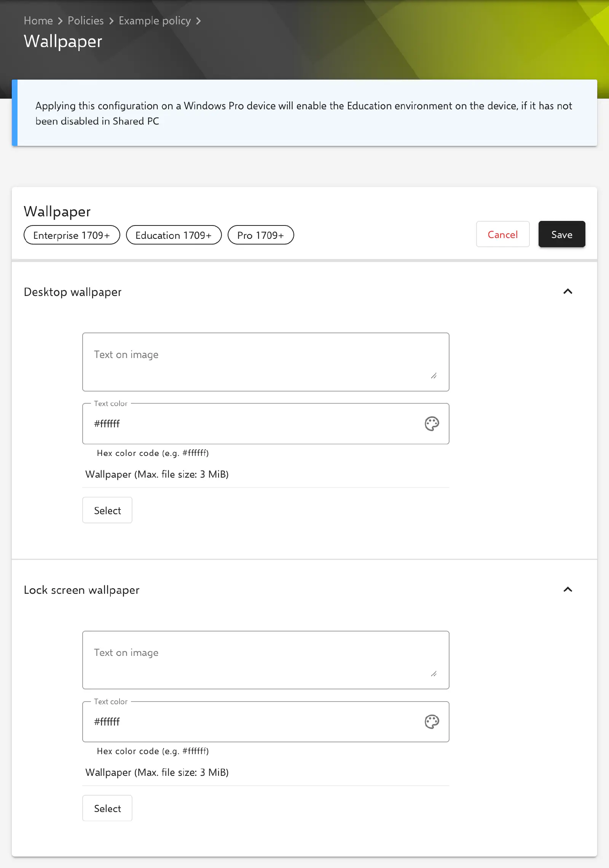Viewport: 609px width, 868px height.
Task: Open color palette picker for Lock screen wallpaper
Action: (432, 722)
